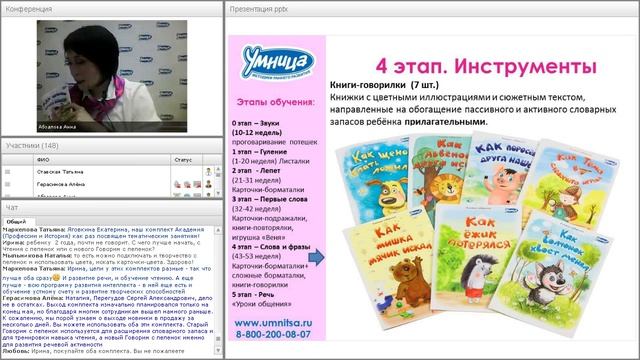This screenshot has height=360, width=640.
Task: Click '4 этап – Слова и фразы' line
Action: tap(271, 247)
